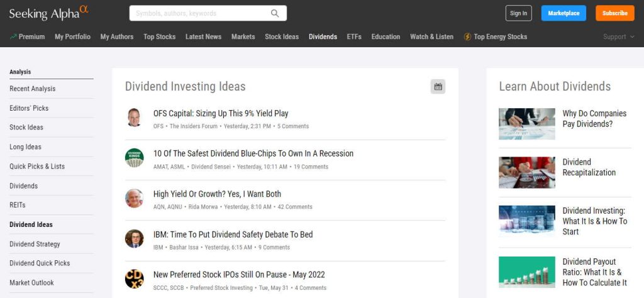Open Watch & Listen menu
This screenshot has height=298, width=644.
431,37
